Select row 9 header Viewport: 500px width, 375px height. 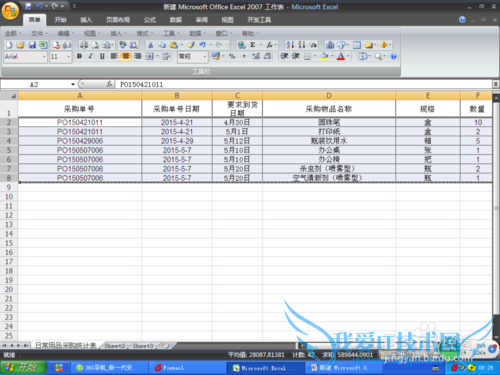[9, 187]
